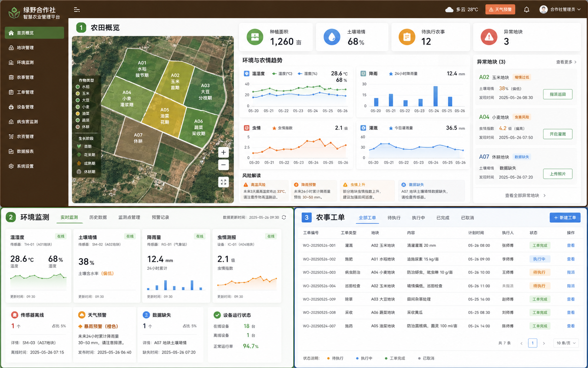Click the 设备管理 sidebar icon
Screen dimensions: 588x368
coord(11,107)
